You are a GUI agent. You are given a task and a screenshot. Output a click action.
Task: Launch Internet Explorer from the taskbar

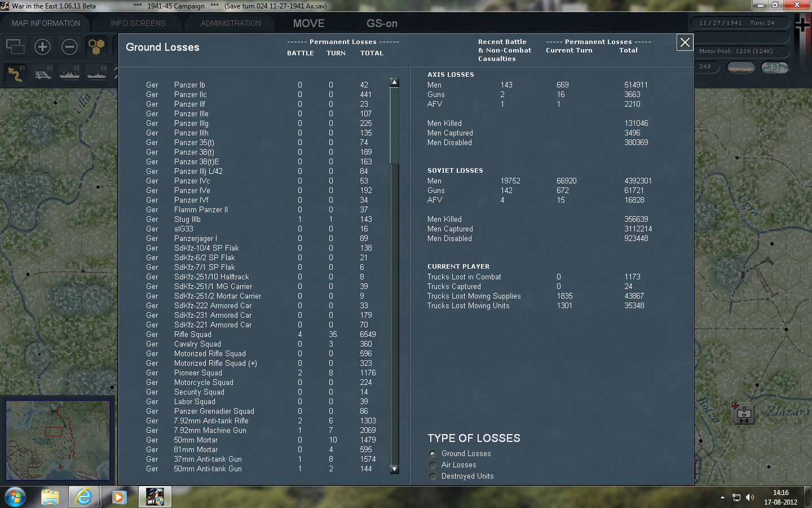click(x=84, y=497)
